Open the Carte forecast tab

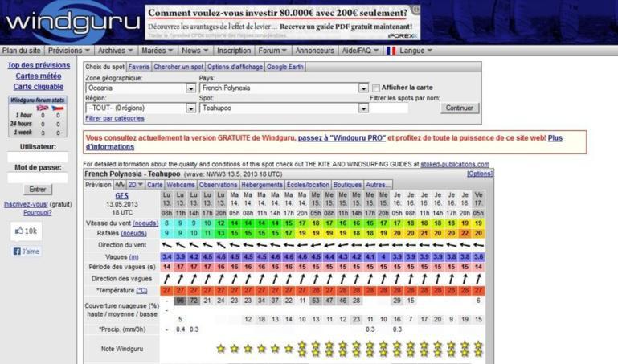[155, 184]
